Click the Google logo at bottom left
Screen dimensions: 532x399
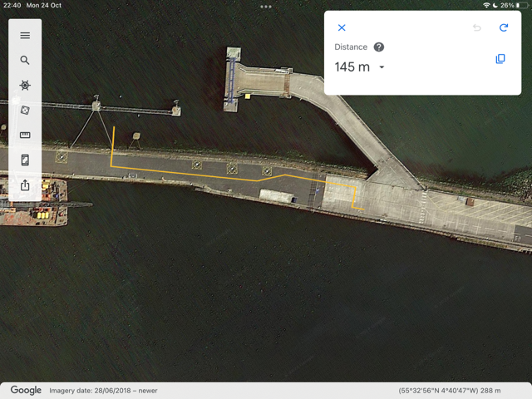(x=26, y=390)
